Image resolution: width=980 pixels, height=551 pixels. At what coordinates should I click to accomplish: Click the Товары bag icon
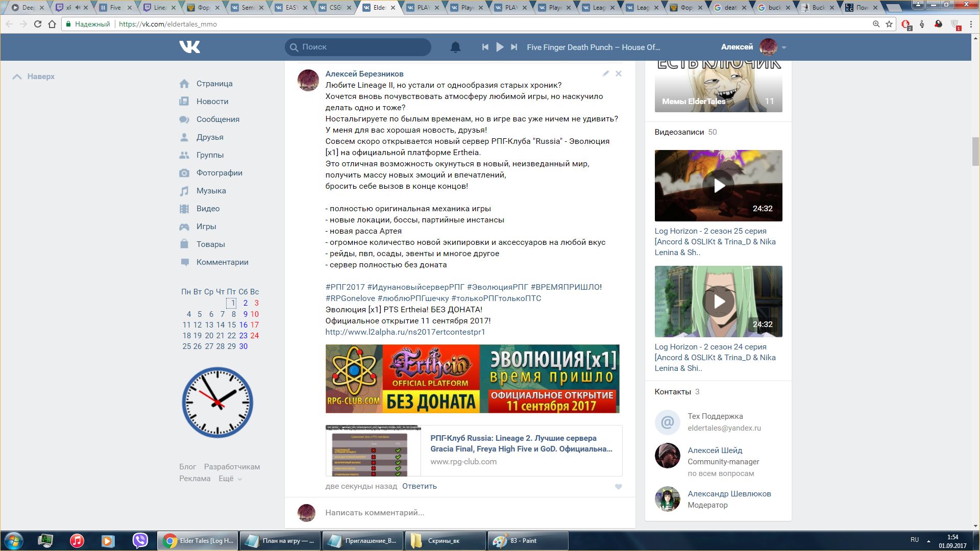(x=184, y=244)
